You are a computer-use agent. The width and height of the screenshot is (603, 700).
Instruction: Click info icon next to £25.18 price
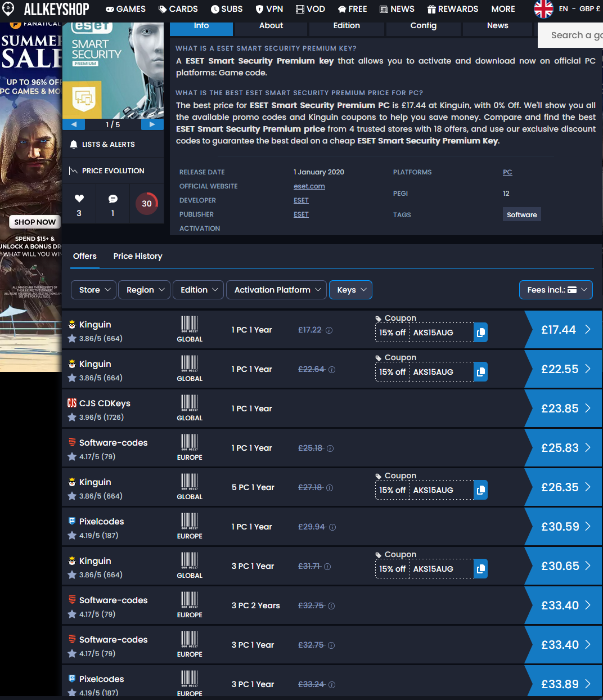[x=330, y=448]
